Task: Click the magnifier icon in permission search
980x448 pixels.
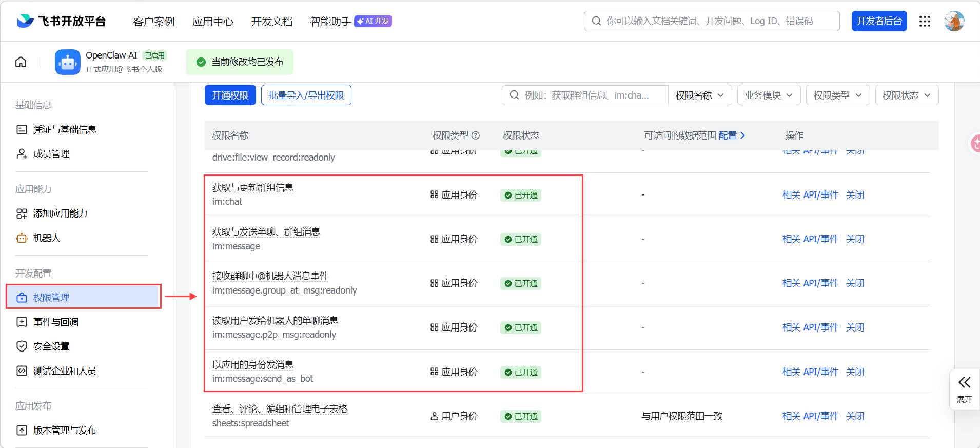Action: tap(514, 95)
